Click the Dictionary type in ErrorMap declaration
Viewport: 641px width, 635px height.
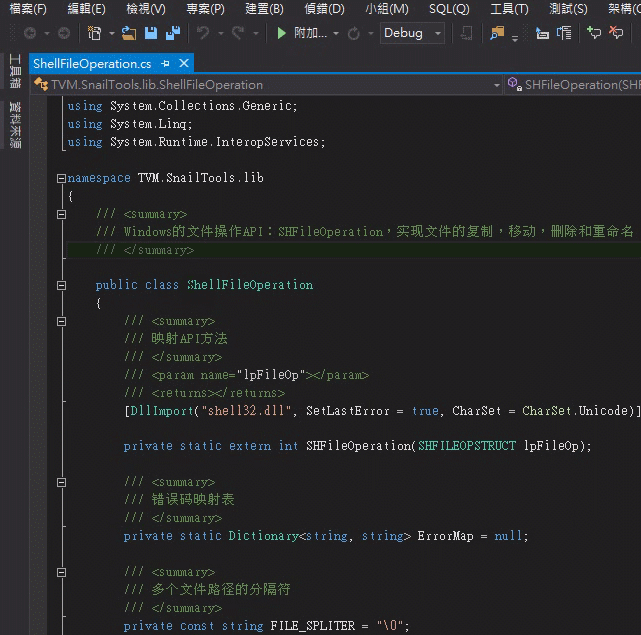tap(264, 536)
